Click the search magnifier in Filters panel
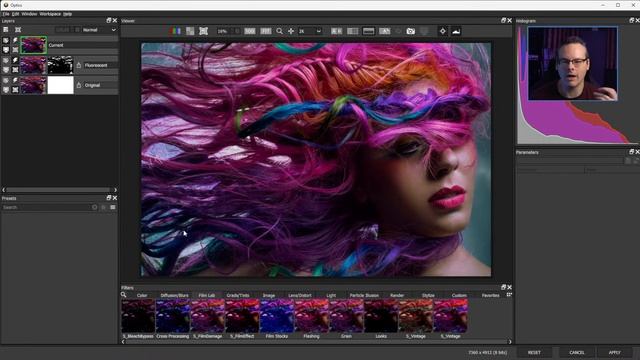Image resolution: width=640 pixels, height=360 pixels. click(124, 295)
